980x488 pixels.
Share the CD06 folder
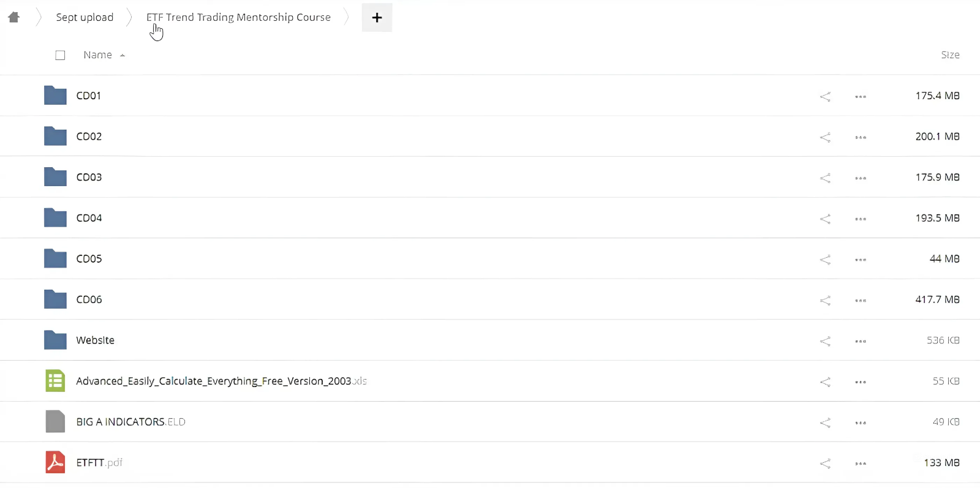(825, 301)
